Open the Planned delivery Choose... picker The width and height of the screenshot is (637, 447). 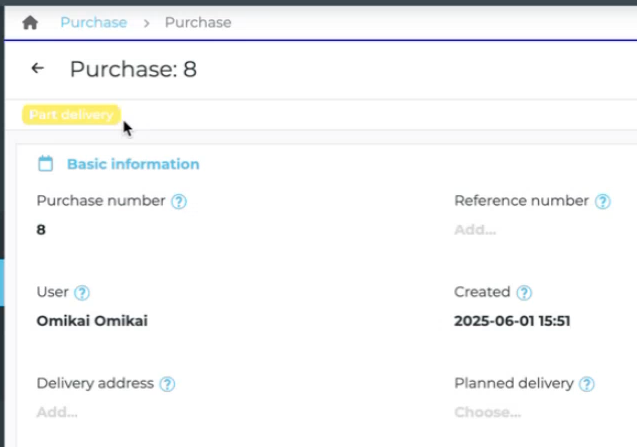coord(487,412)
